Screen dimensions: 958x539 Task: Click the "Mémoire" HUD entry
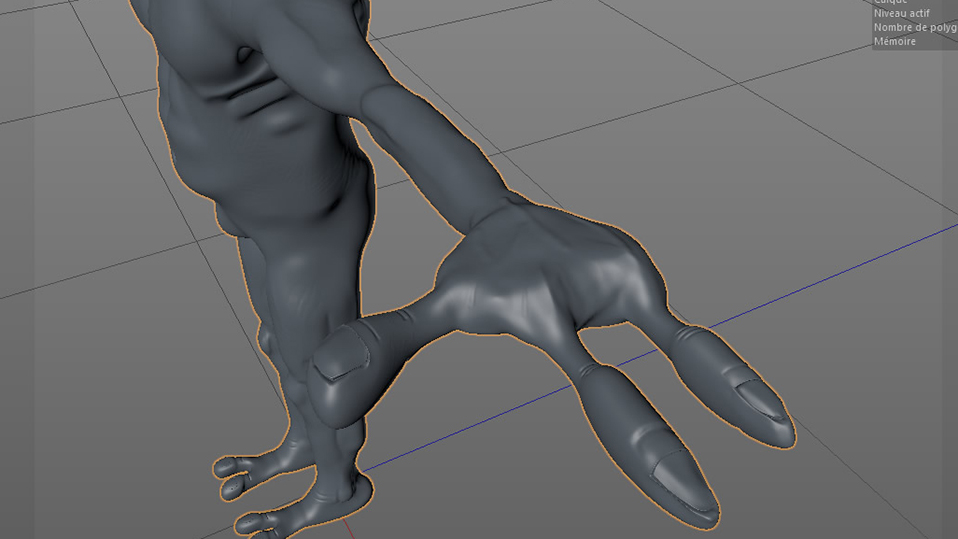click(894, 41)
